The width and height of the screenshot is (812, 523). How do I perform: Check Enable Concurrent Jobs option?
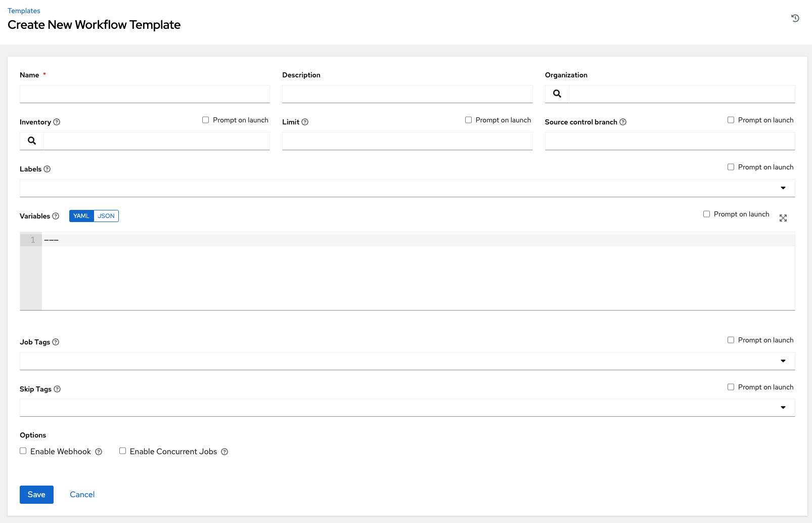[x=122, y=451]
